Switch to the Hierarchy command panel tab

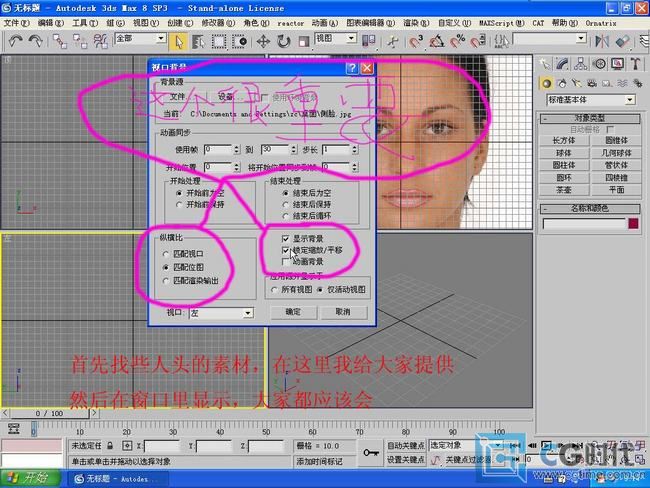pyautogui.click(x=580, y=63)
